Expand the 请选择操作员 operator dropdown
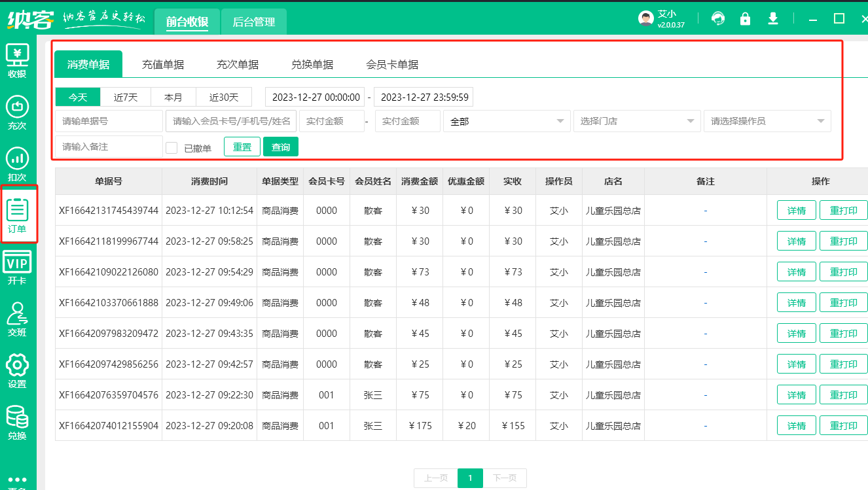Screen dimensions: 868x490 point(767,121)
